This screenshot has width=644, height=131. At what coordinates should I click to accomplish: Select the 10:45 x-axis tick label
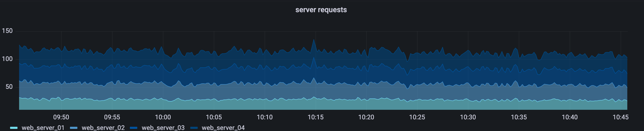(621, 117)
